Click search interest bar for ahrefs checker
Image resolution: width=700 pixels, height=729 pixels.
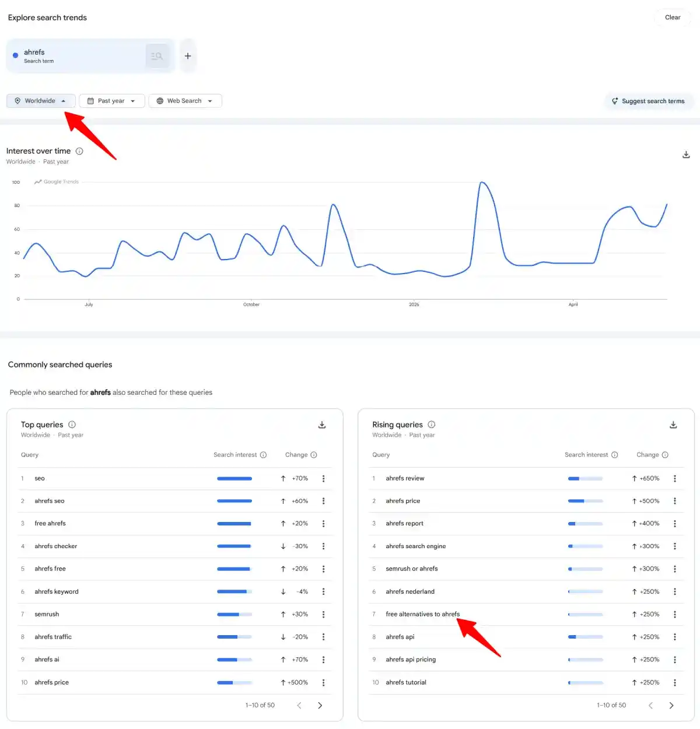tap(235, 546)
